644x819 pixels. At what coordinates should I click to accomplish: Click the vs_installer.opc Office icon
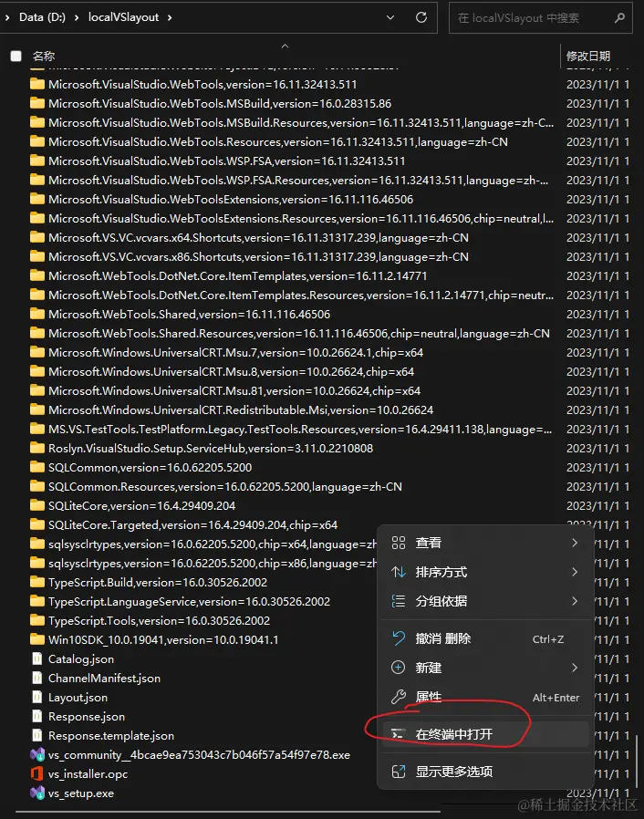pyautogui.click(x=37, y=773)
